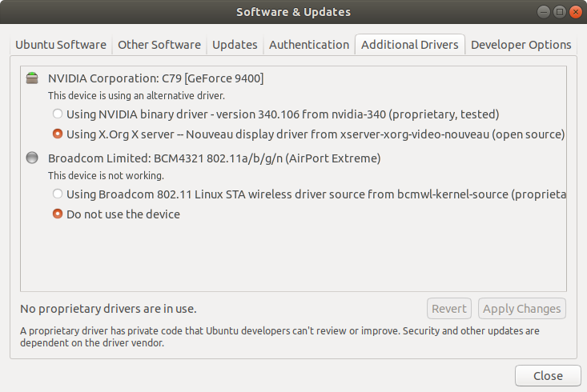Image resolution: width=587 pixels, height=392 pixels.
Task: Open the Authentication tab
Action: 309,45
